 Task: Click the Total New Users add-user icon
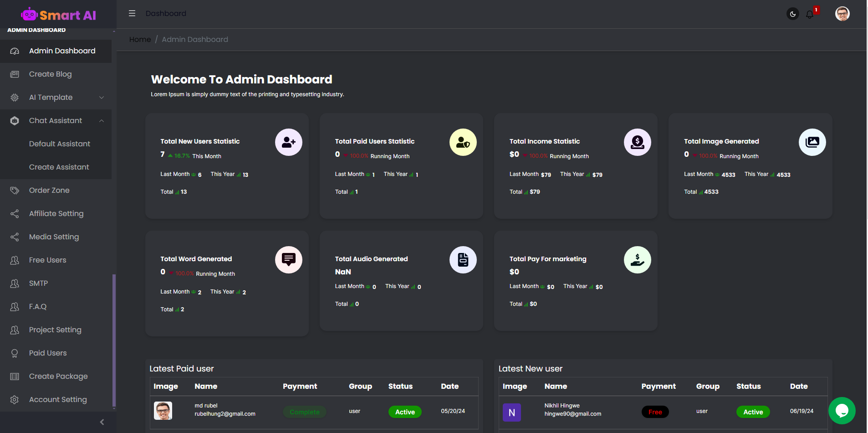[288, 142]
